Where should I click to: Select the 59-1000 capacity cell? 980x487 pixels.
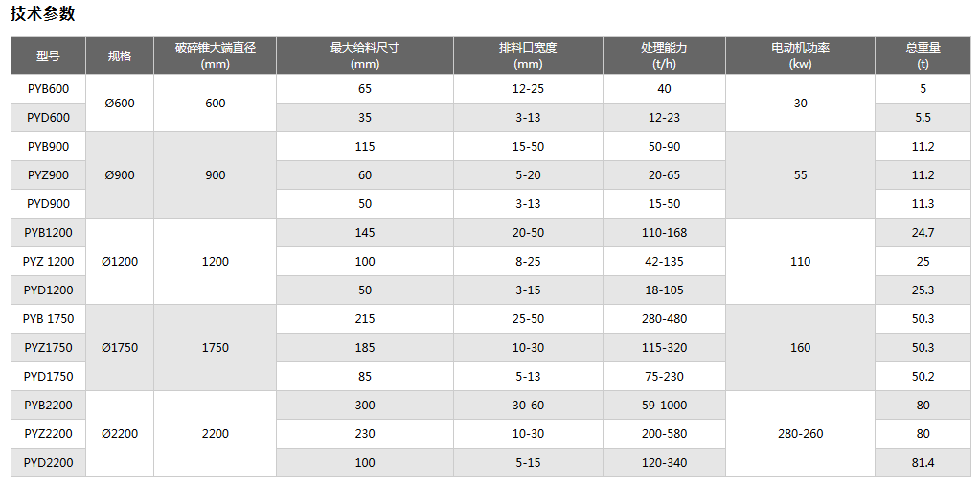664,405
